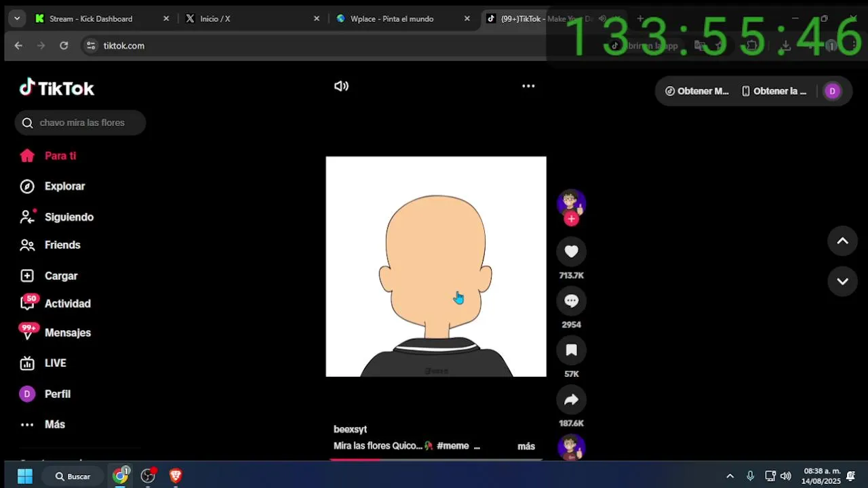This screenshot has width=868, height=488.
Task: Seek on the video progress bar
Action: click(x=436, y=459)
